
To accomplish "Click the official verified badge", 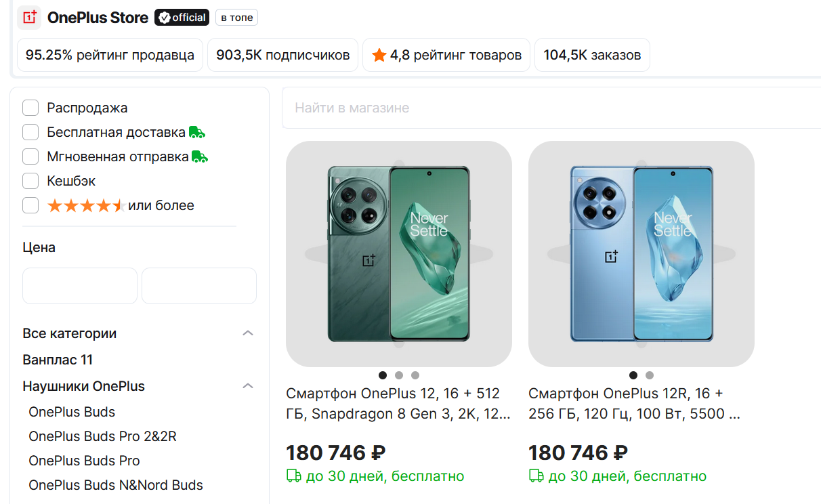I will (182, 18).
